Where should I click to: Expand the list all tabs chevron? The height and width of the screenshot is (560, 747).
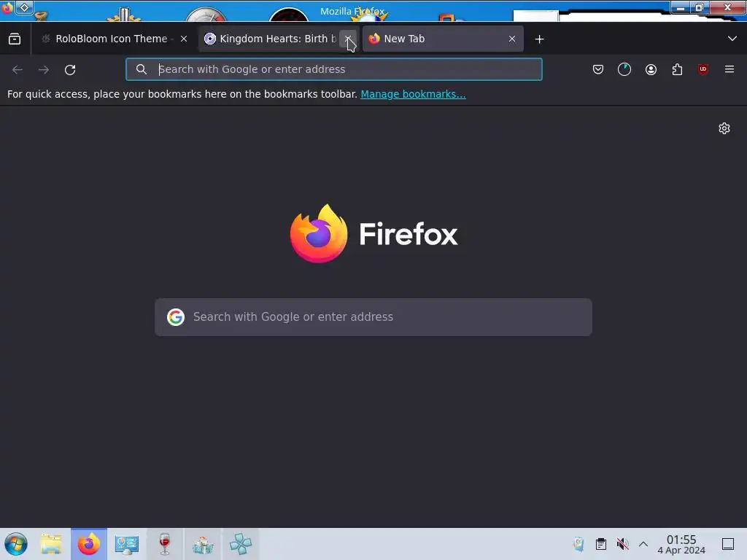[732, 39]
